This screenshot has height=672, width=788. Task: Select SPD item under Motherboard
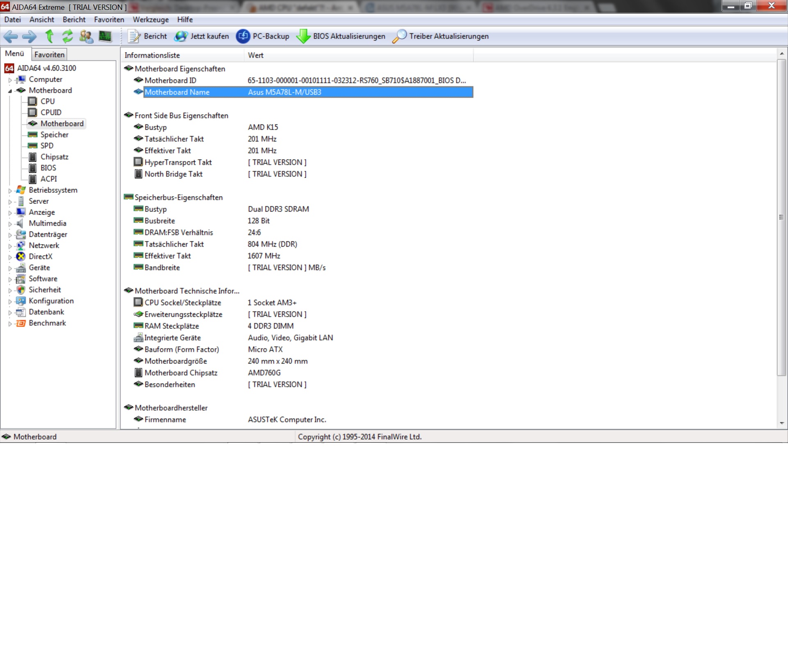coord(47,146)
